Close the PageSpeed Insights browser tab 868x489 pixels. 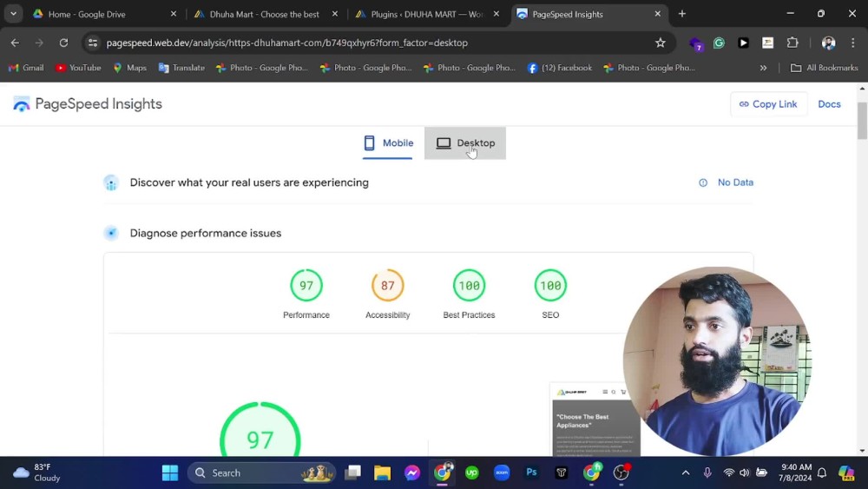click(x=657, y=14)
